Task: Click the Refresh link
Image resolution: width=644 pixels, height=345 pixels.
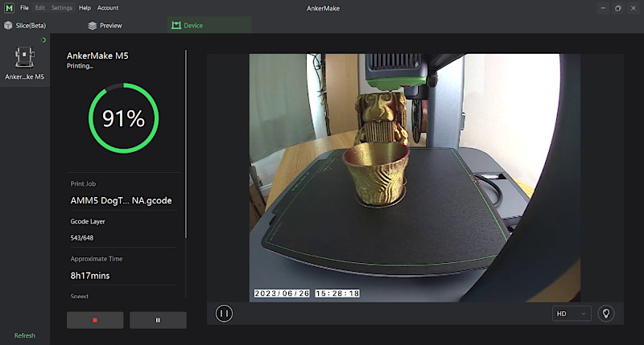Action: 25,335
